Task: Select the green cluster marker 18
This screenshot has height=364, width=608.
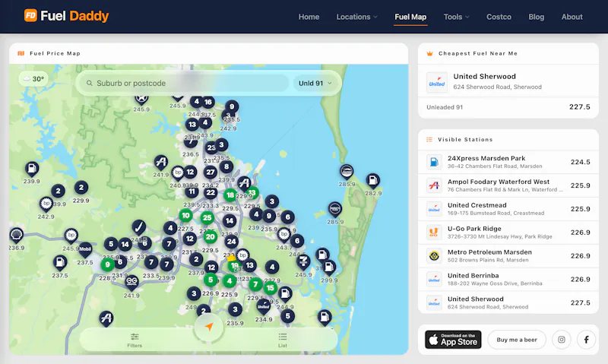Action: (230, 195)
